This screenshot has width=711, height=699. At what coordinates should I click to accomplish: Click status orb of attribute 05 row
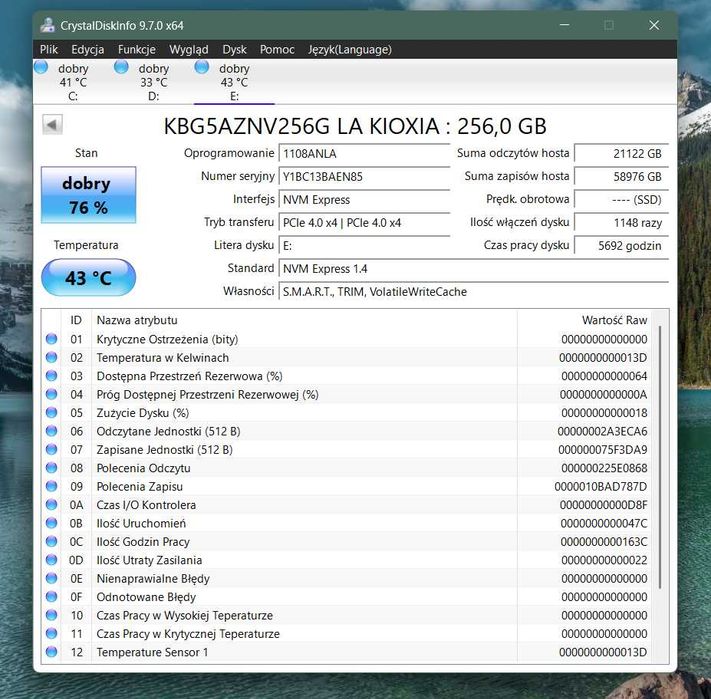[52, 413]
